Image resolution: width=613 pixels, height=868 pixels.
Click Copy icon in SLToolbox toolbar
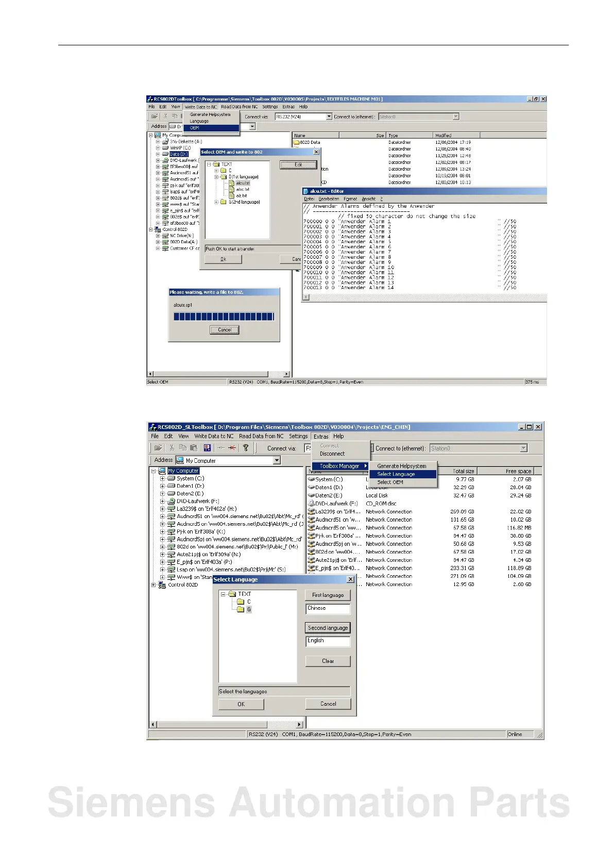pos(183,448)
